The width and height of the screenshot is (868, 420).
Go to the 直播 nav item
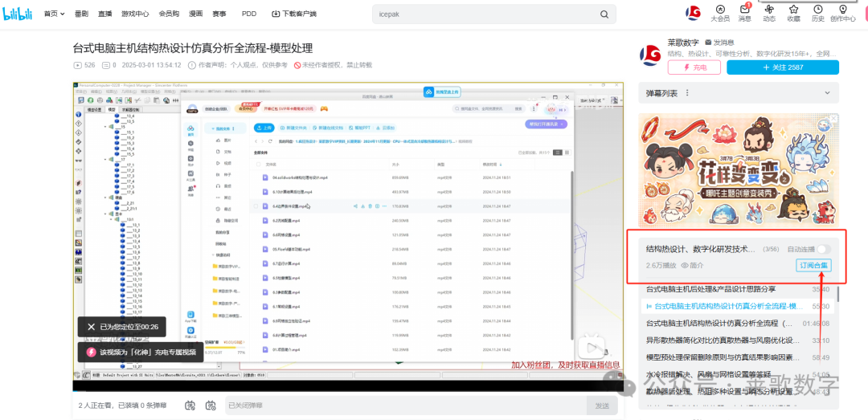(105, 14)
